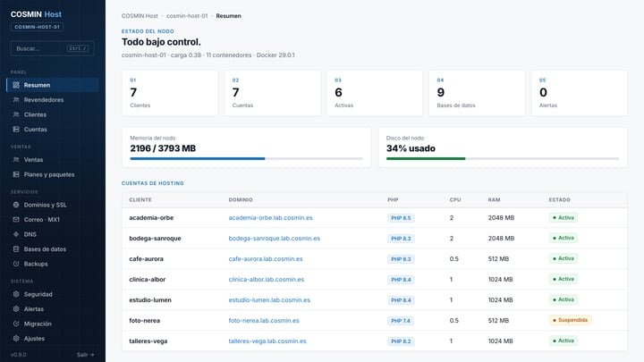Click the PHP 8.2 badge for talleres-vega
The image size is (644, 362).
(x=401, y=341)
